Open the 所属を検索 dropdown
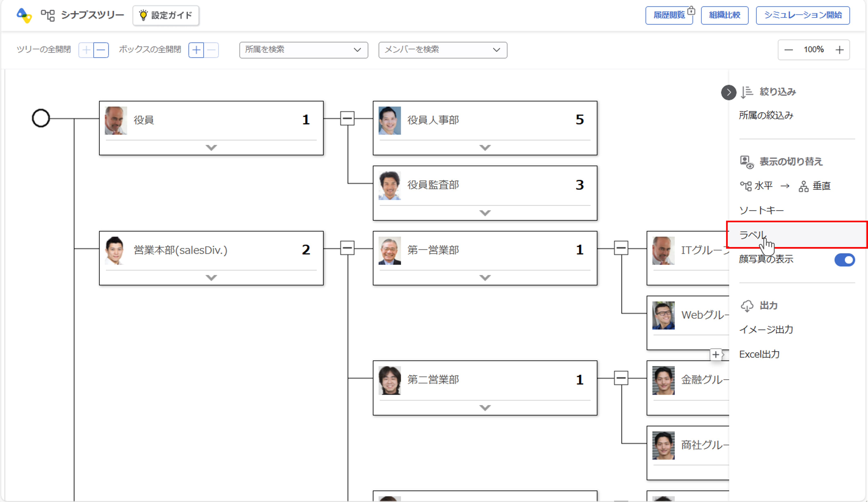Image resolution: width=868 pixels, height=502 pixels. 303,50
